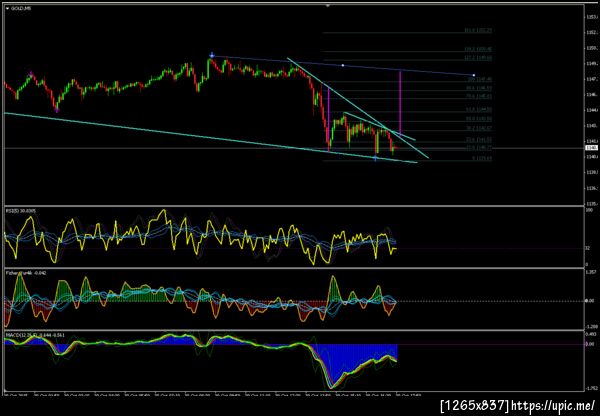Click the 0.00 level on Fisher scale
Screen dimensions: 600x416
(590, 301)
